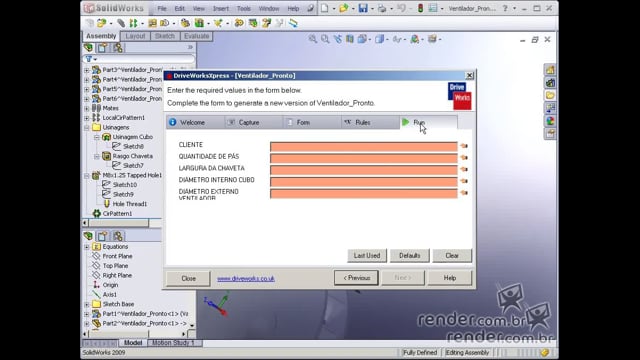Switch to the Sketch command tab
This screenshot has height=360, width=640.
(164, 36)
